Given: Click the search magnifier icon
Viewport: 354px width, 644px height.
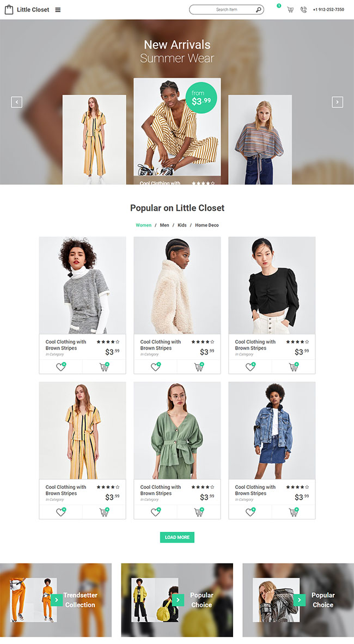Looking at the screenshot, I should tap(259, 10).
